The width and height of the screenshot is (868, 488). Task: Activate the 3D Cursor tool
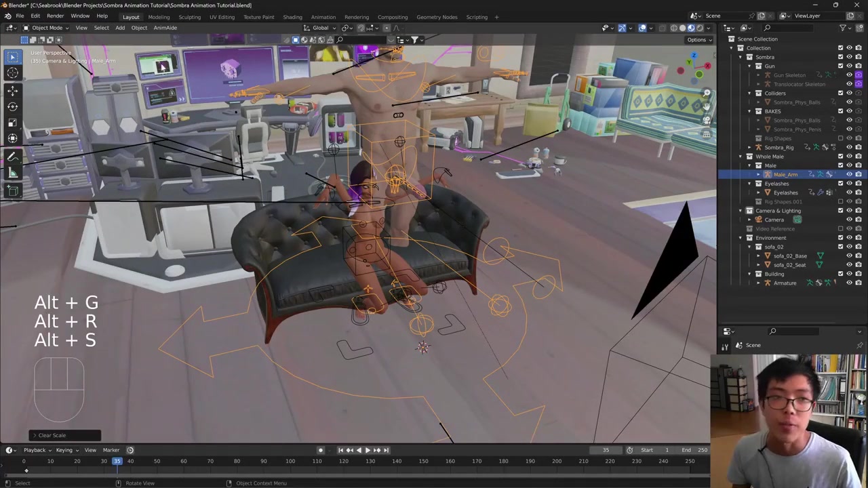coord(12,73)
